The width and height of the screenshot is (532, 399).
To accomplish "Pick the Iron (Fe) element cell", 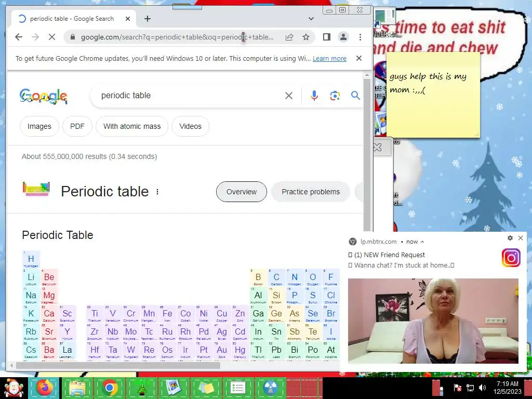I will click(167, 314).
